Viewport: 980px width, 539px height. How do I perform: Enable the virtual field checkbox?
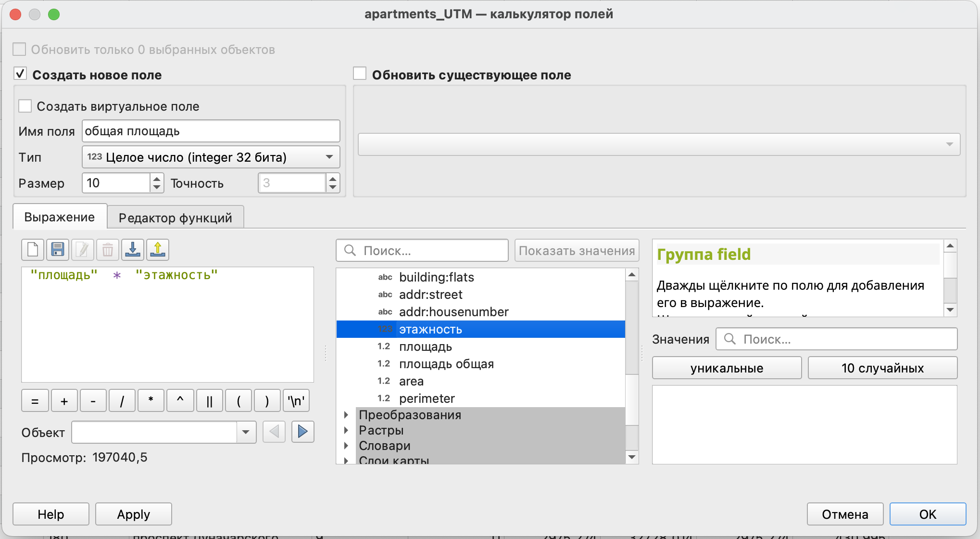tap(25, 106)
